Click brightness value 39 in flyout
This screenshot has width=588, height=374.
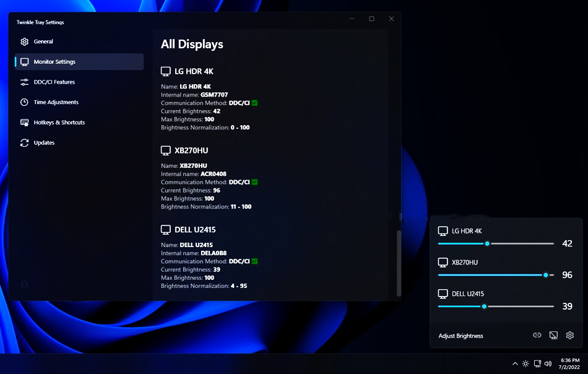(x=568, y=307)
